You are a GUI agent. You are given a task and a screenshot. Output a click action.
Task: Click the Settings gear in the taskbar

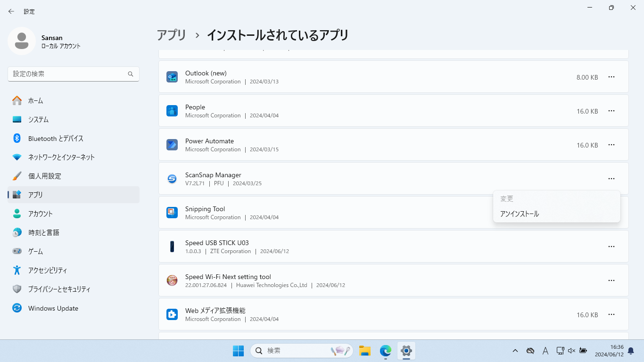tap(406, 351)
